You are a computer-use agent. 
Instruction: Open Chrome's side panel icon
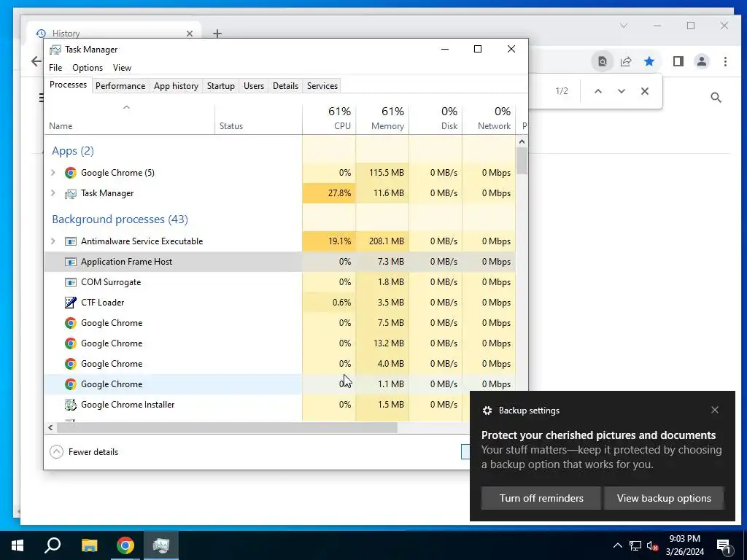point(678,61)
